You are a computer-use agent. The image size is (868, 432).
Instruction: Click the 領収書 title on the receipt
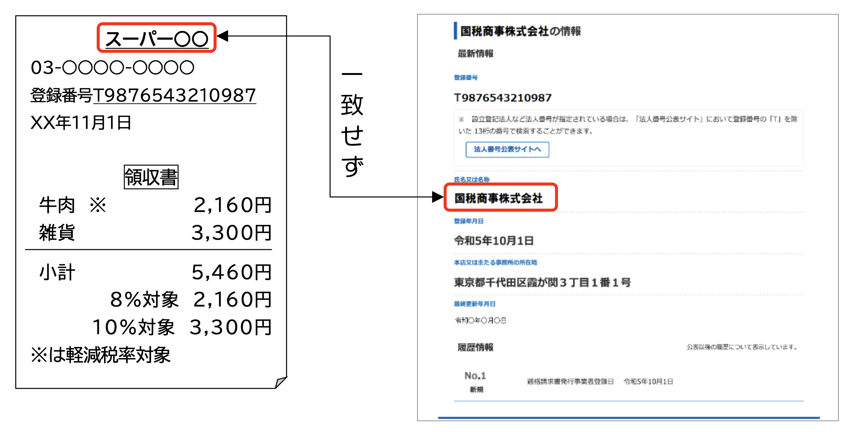coord(151,176)
